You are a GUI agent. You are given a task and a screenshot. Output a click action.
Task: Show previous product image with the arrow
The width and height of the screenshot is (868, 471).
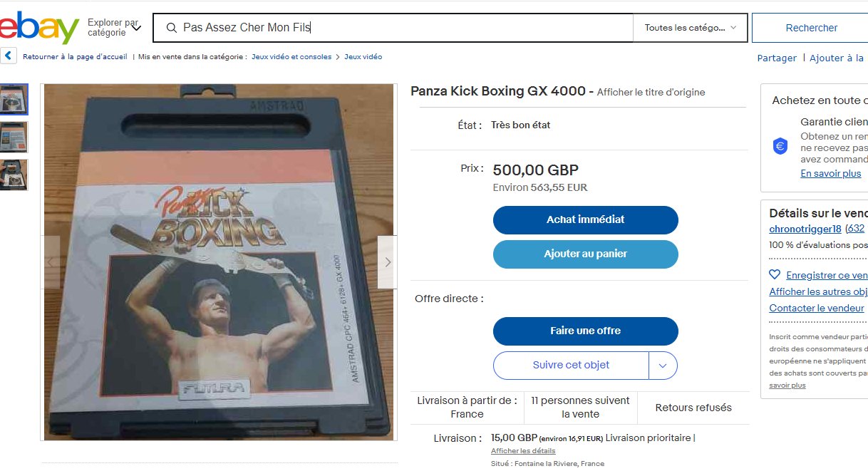51,262
